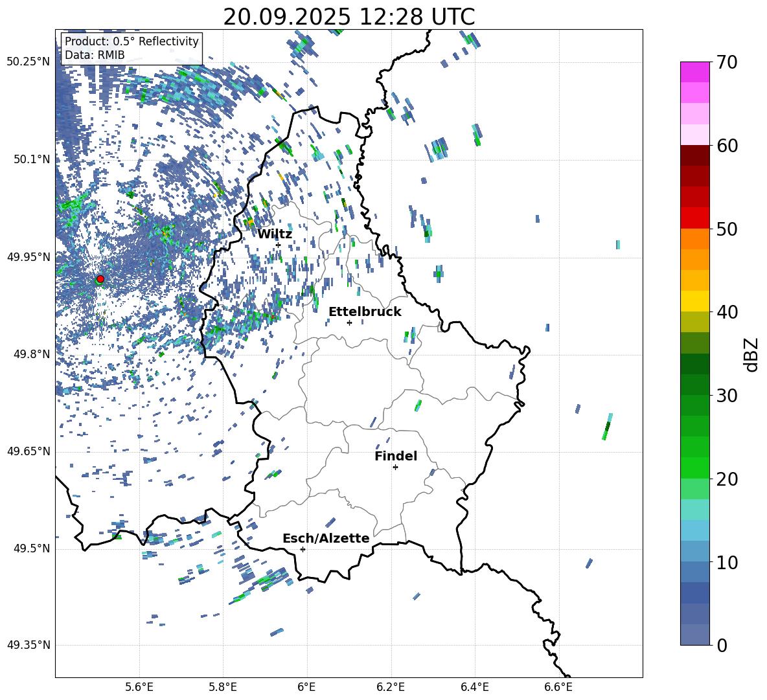Click the 50.25°N latitude label
The width and height of the screenshot is (767, 700).
click(29, 62)
